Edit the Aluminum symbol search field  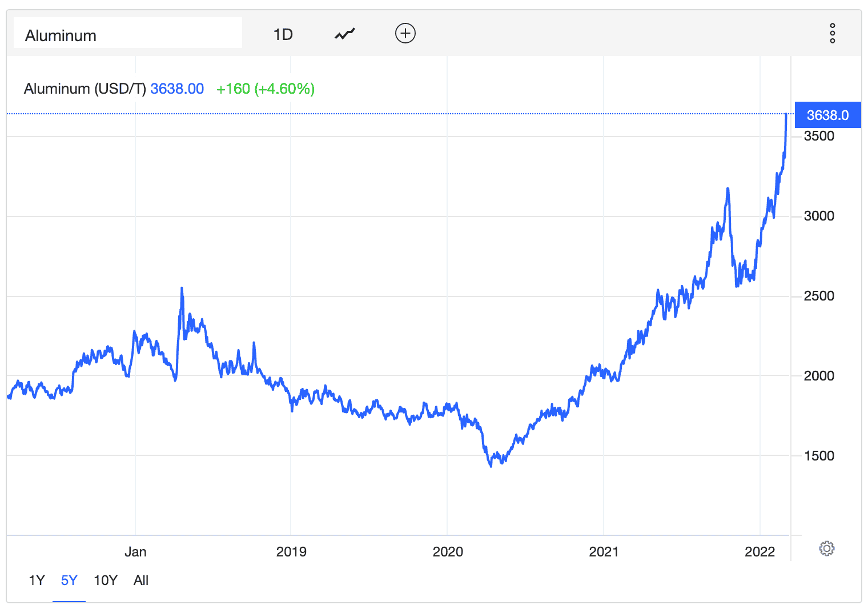[x=128, y=33]
